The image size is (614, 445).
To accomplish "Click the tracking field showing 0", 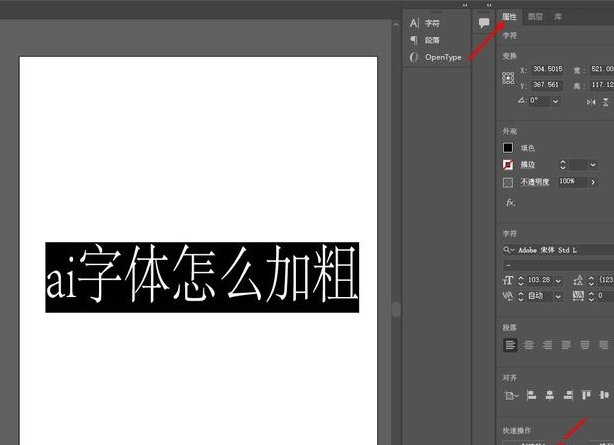I will [x=605, y=296].
